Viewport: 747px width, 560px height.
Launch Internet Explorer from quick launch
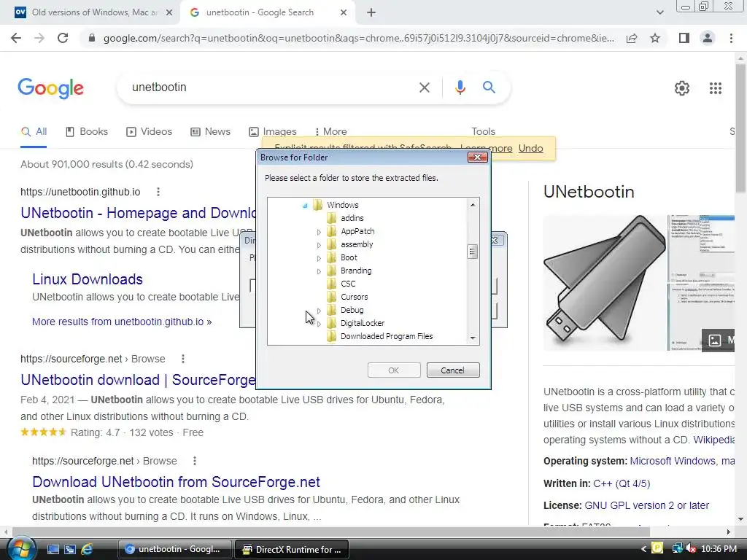coord(87,549)
